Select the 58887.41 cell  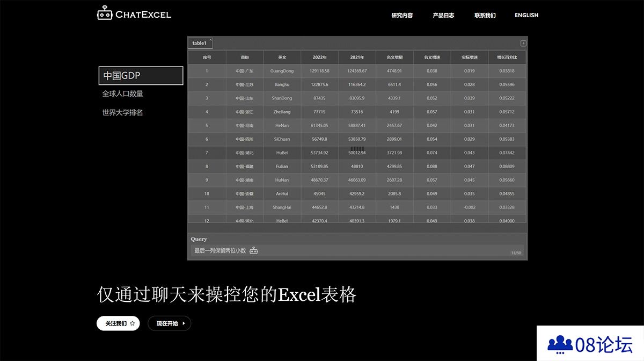tap(357, 126)
